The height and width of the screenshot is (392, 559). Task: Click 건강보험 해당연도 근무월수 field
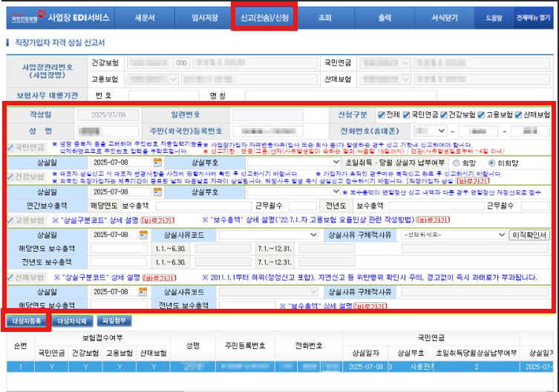tap(303, 206)
